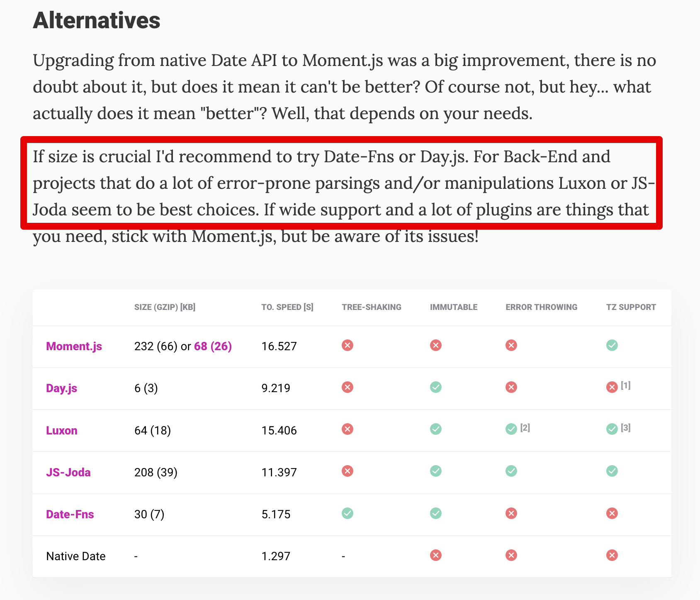Click Luxon tree-shaking red cross icon
The height and width of the screenshot is (600, 700).
click(348, 429)
